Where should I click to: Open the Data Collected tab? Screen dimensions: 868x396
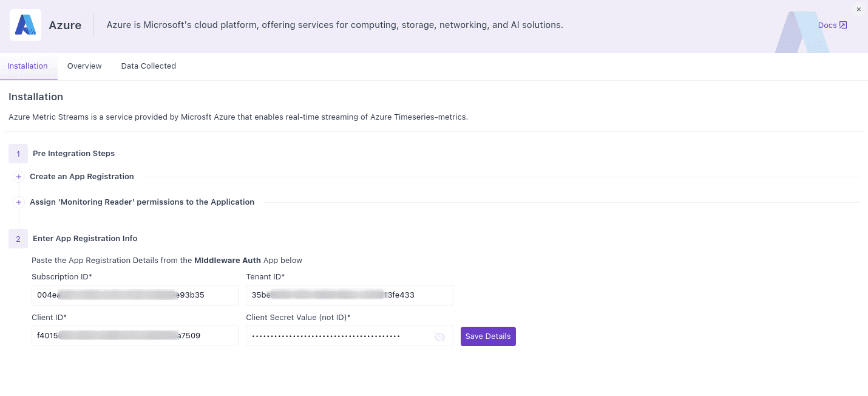point(148,66)
